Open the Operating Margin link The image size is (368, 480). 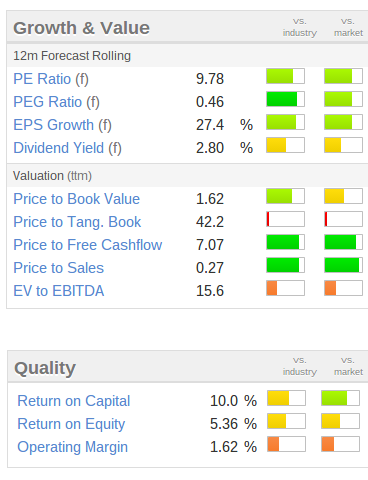(72, 447)
